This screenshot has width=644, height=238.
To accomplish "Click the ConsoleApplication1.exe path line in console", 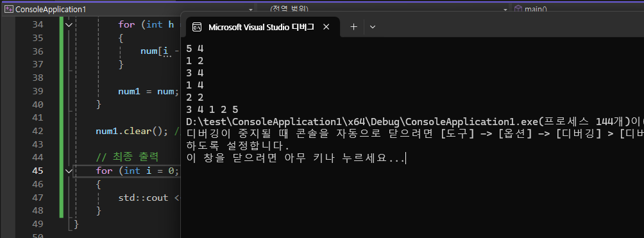I will pyautogui.click(x=415, y=122).
